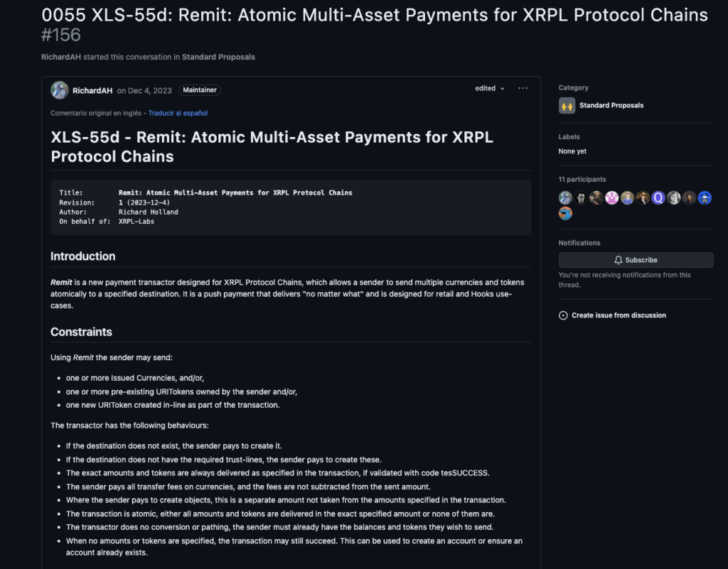Open RichardAH's username link in the post header
Screen dimensions: 728x569
(92, 90)
